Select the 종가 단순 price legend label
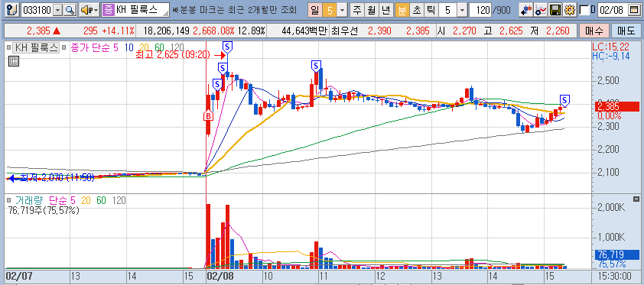The image size is (644, 285). click(x=91, y=48)
